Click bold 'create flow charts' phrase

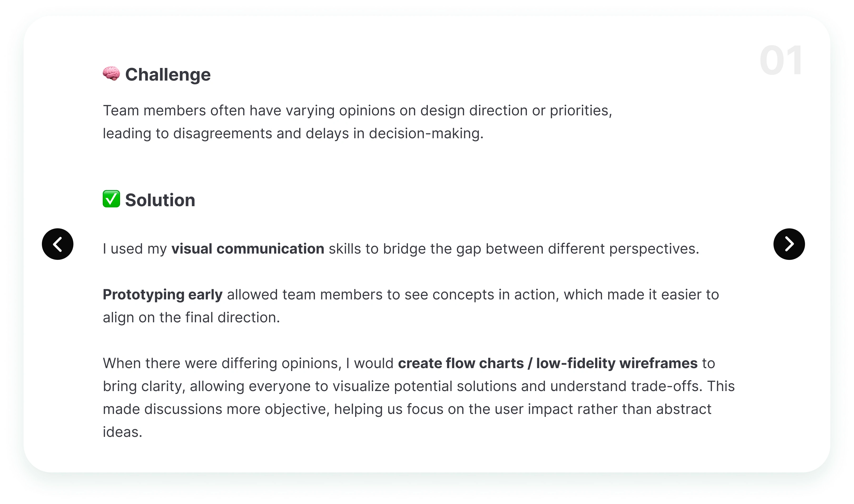coord(461,363)
